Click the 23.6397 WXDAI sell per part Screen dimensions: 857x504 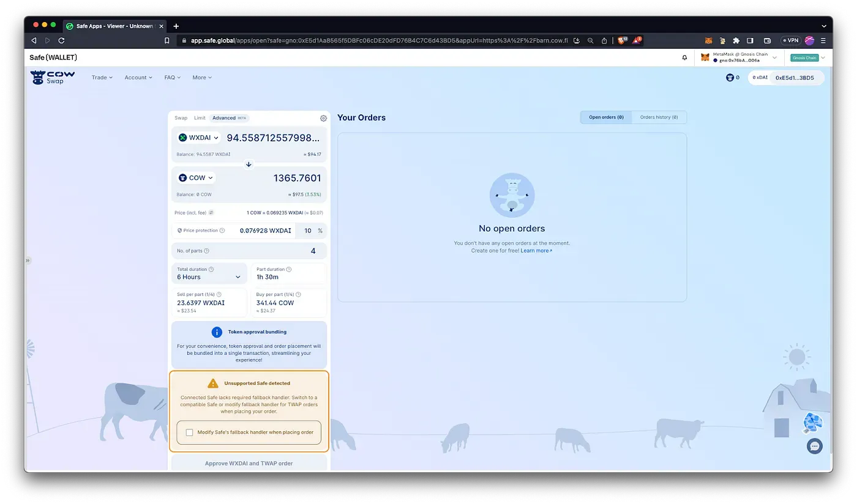(x=201, y=302)
